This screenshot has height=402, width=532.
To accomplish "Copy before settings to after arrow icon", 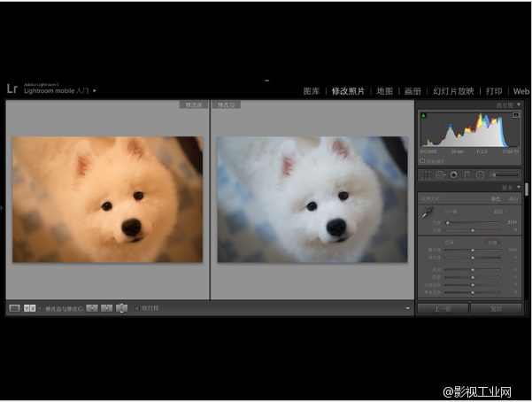I will (x=91, y=308).
